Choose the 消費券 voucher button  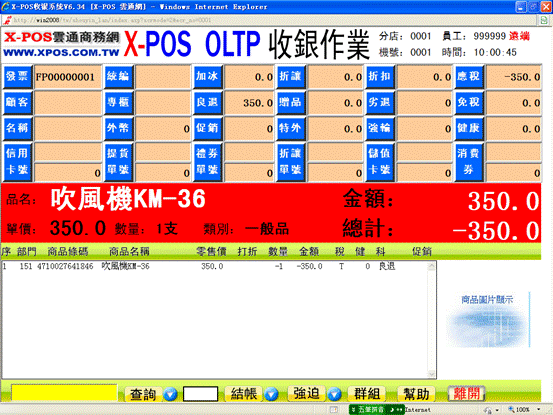pos(468,162)
